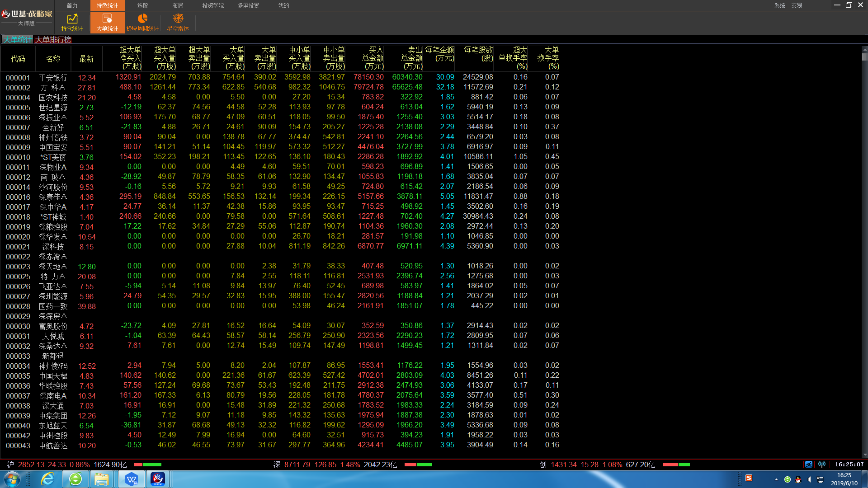Open the 持仓统计 toolbar icon
The height and width of the screenshot is (488, 868).
[x=72, y=23]
